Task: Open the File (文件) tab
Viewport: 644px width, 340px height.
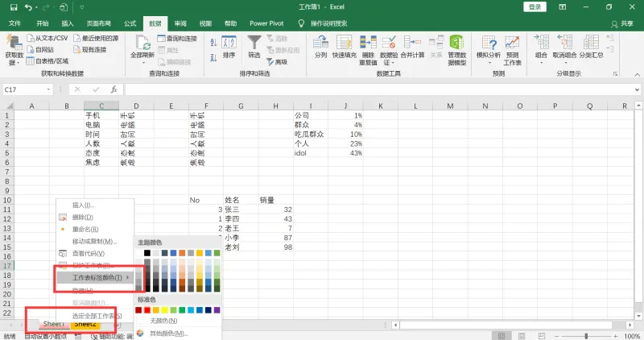Action: (x=14, y=23)
